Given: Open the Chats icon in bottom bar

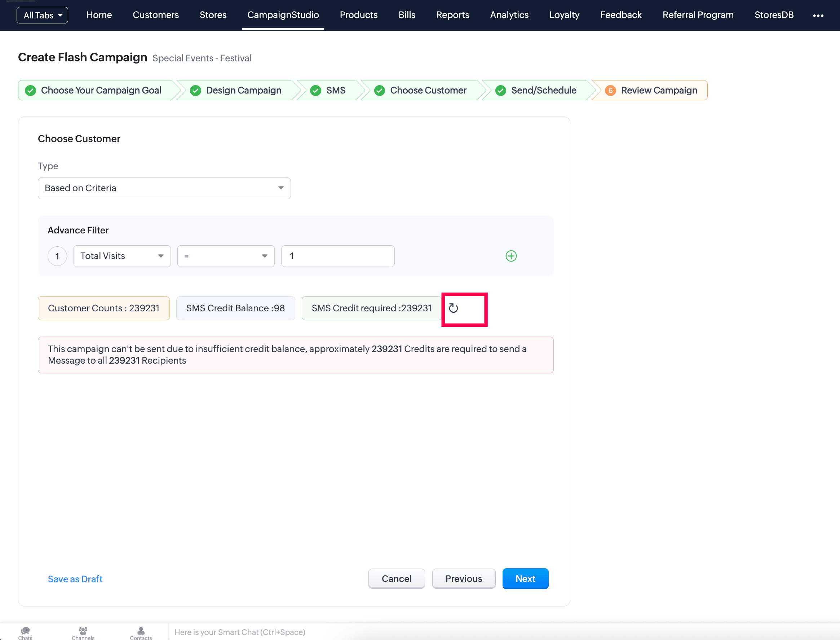Looking at the screenshot, I should pos(25,633).
